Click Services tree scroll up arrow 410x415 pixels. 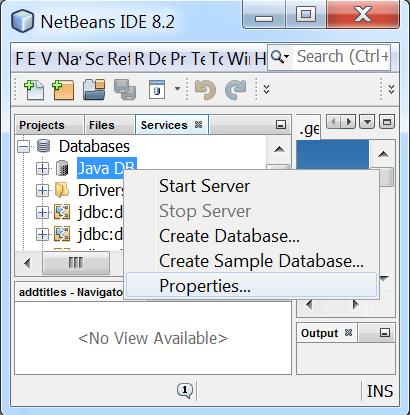[x=279, y=150]
